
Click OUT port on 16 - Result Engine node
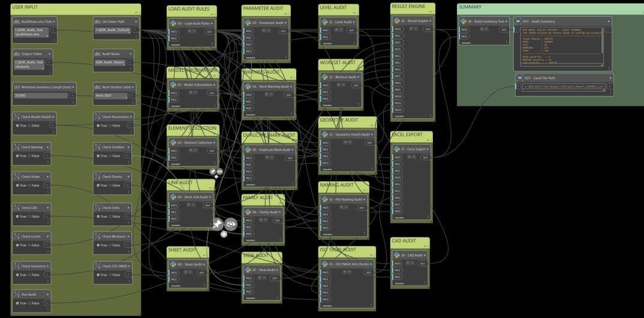click(x=428, y=29)
